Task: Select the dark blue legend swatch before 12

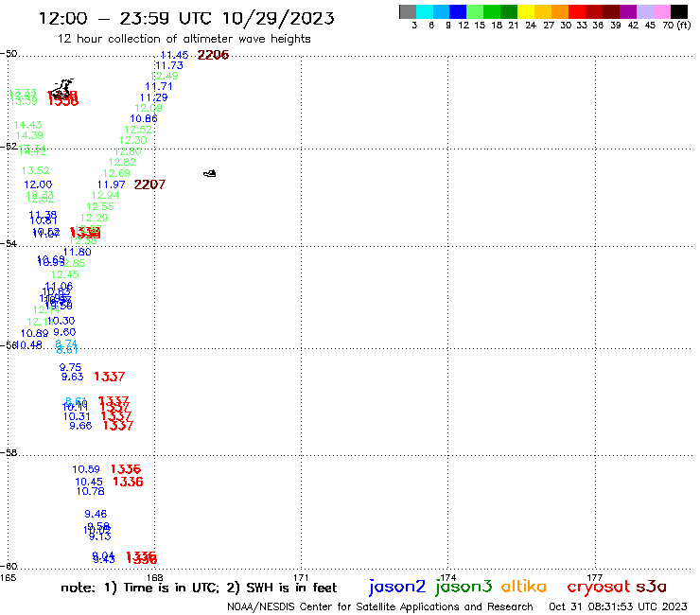Action: tap(458, 11)
